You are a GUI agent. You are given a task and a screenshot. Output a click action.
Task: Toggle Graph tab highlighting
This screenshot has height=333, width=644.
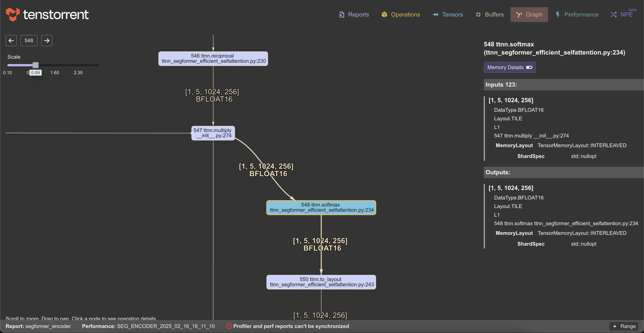[x=529, y=15]
